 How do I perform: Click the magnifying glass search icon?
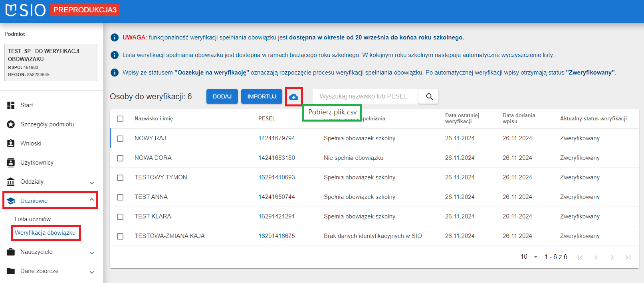tap(429, 96)
